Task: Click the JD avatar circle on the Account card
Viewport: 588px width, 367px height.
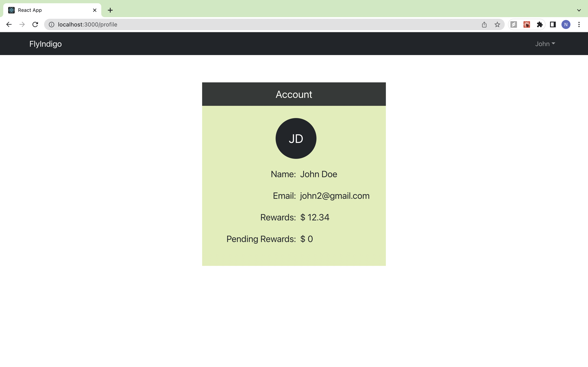Action: coord(296,138)
